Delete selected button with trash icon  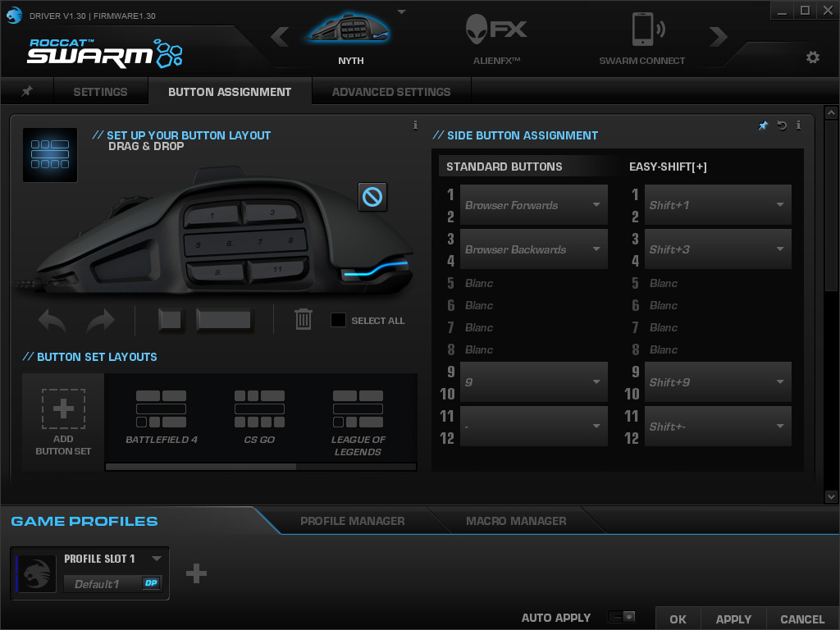[304, 319]
